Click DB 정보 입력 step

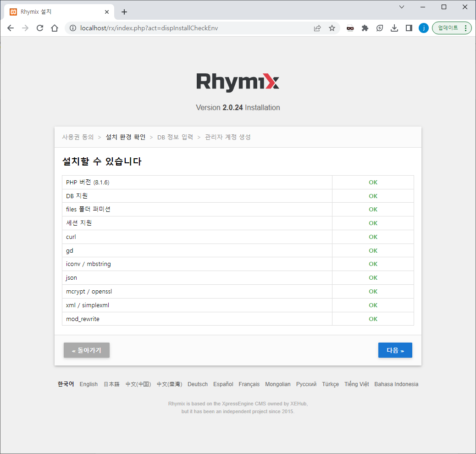pyautogui.click(x=175, y=137)
